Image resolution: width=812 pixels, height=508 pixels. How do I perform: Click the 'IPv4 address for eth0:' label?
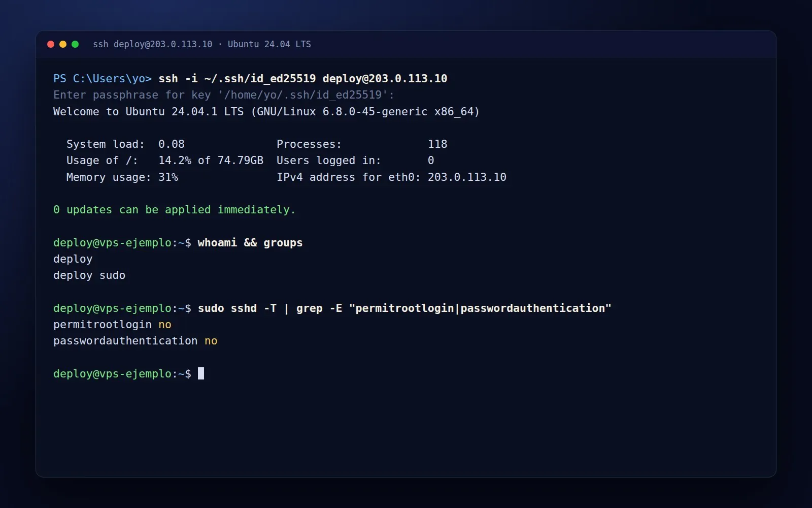[349, 177]
